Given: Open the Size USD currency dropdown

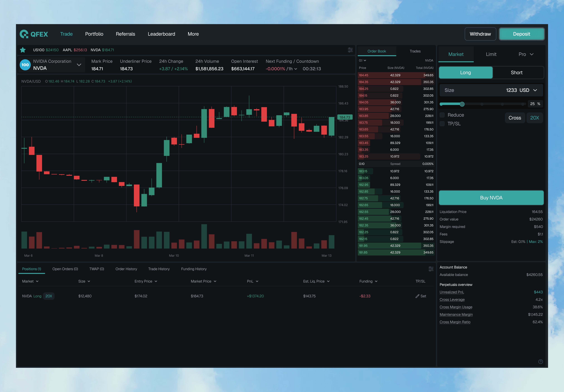Looking at the screenshot, I should point(535,90).
